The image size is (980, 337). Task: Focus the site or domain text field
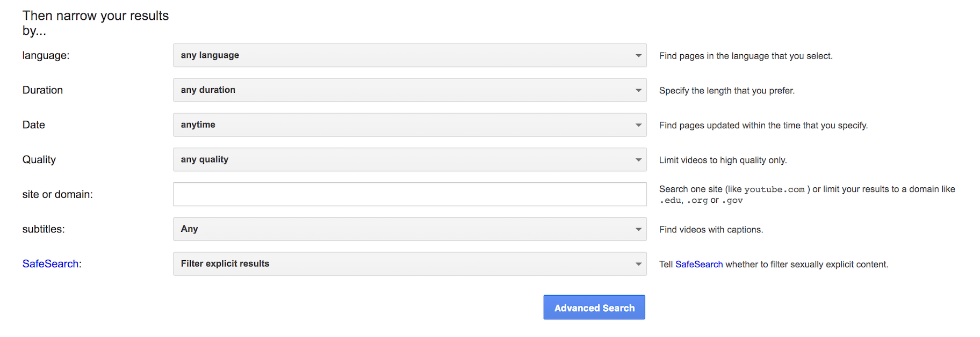pos(409,194)
